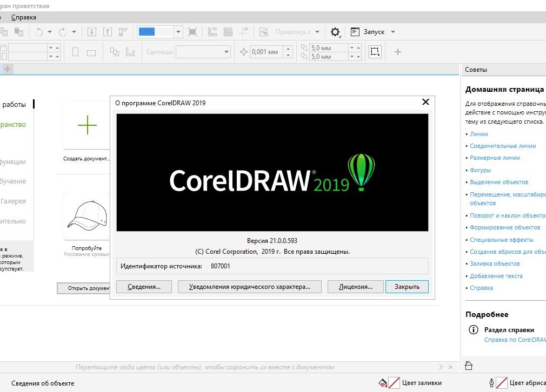
Task: Click the all pages layout icon
Action: click(x=115, y=52)
